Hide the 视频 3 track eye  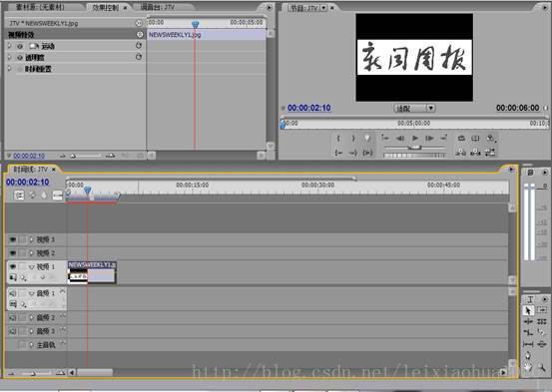point(13,239)
